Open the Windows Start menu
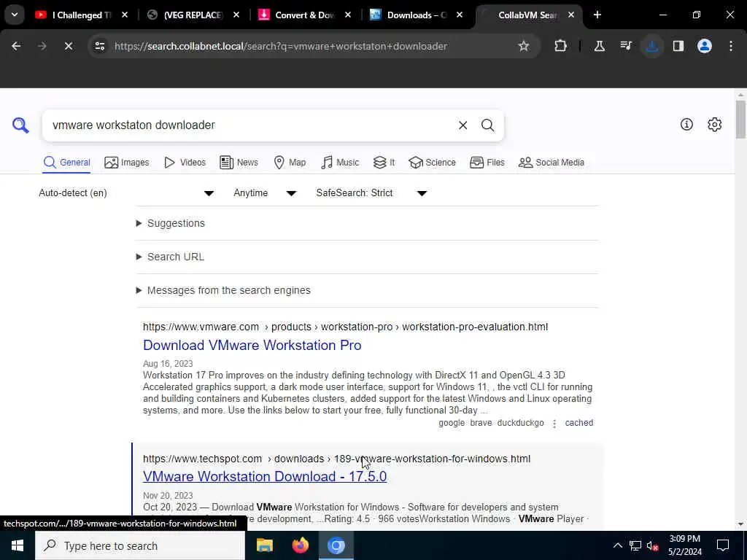This screenshot has width=747, height=560. (x=18, y=545)
